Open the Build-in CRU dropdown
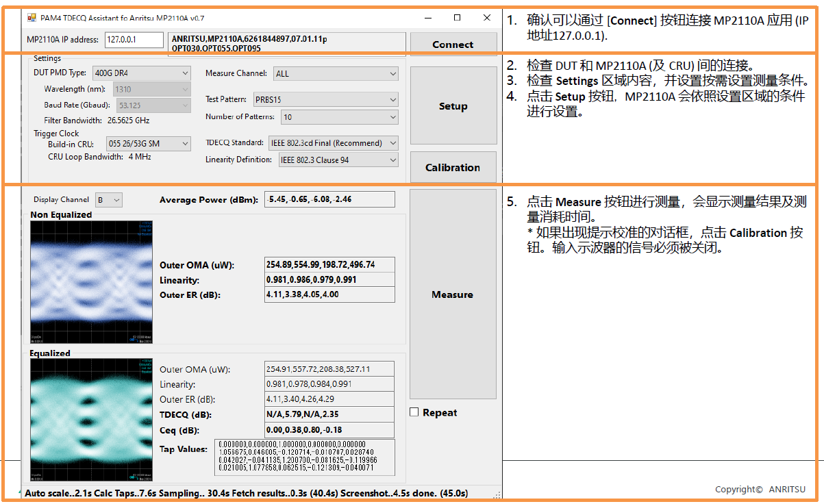 click(x=148, y=144)
